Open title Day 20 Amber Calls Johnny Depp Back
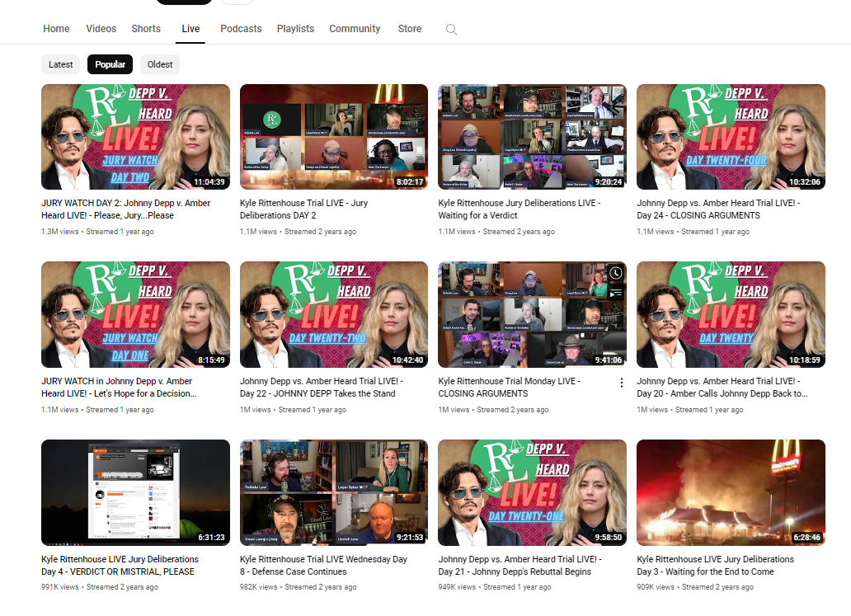The width and height of the screenshot is (851, 616). pyautogui.click(x=722, y=387)
